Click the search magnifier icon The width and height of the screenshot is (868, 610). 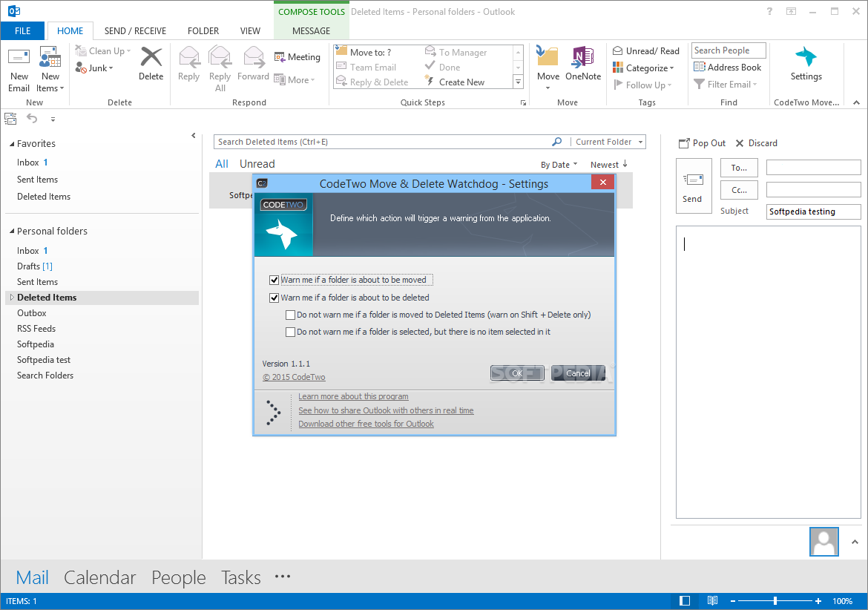pyautogui.click(x=556, y=142)
